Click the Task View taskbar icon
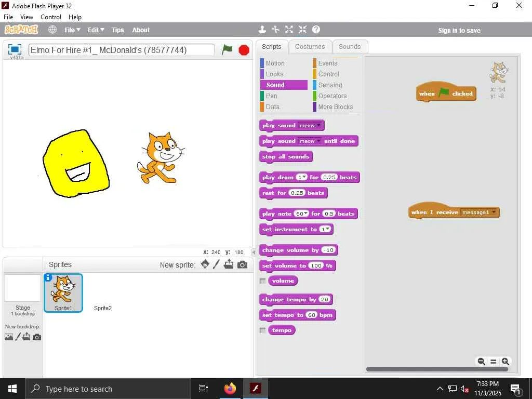The image size is (532, 399). [x=203, y=389]
